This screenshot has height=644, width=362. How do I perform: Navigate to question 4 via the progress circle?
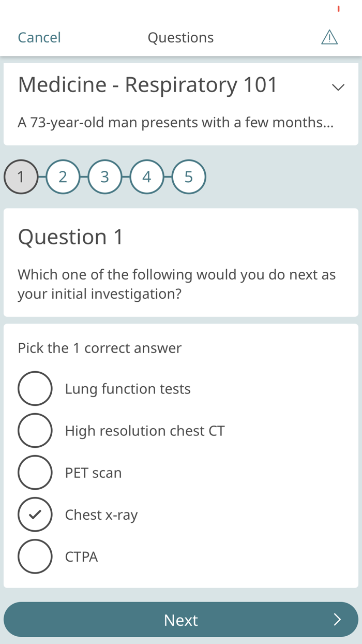[x=147, y=177]
